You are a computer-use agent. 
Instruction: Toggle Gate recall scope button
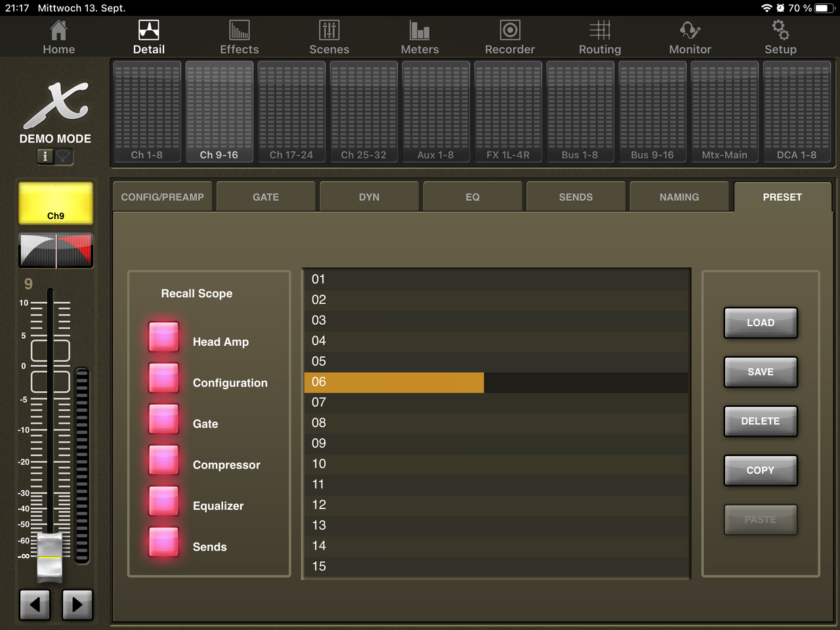click(x=163, y=419)
